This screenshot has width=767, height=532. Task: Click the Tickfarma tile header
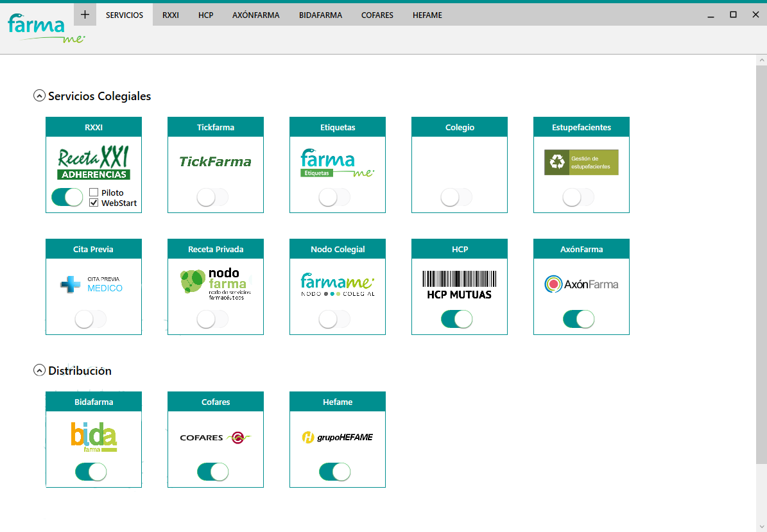215,127
